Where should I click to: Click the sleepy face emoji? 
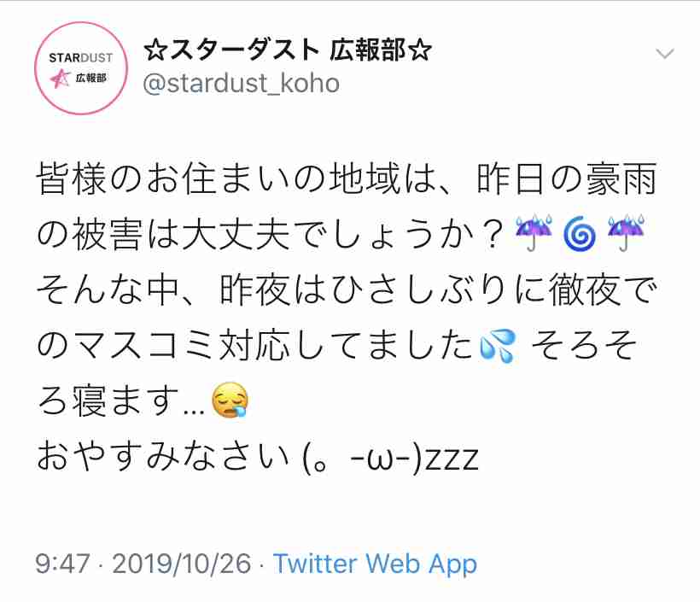(230, 400)
